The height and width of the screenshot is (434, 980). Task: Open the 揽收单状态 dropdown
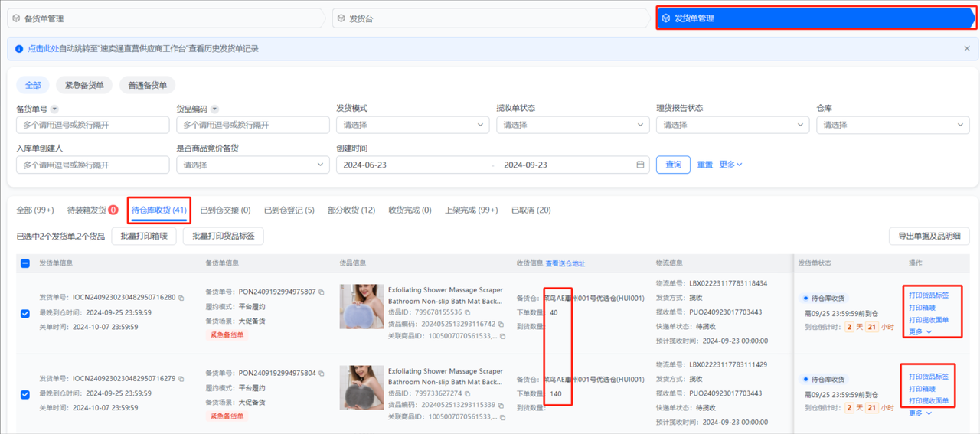573,125
